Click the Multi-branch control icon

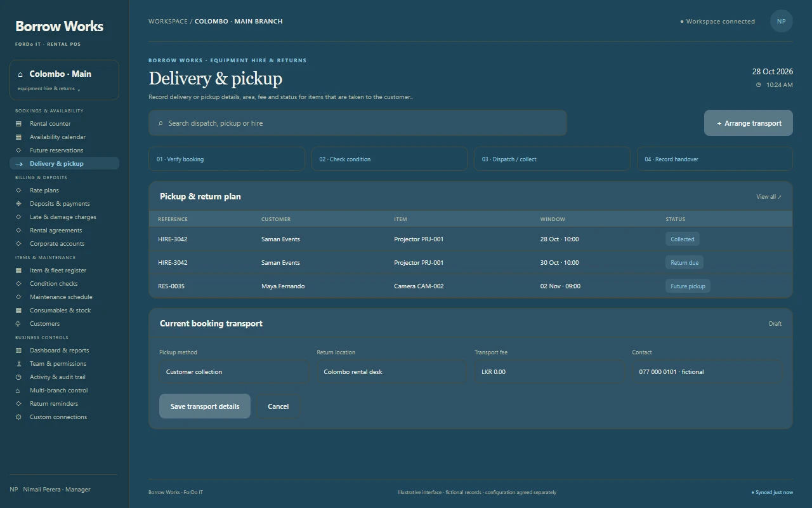18,391
